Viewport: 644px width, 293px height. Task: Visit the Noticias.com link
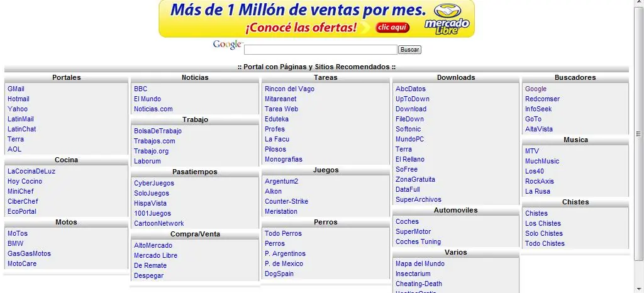(x=153, y=109)
